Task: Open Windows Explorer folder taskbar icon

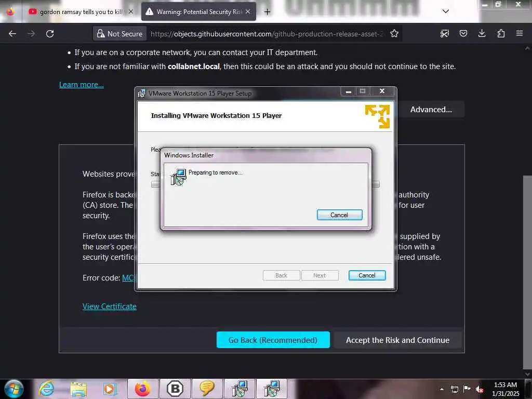Action: coord(78,389)
